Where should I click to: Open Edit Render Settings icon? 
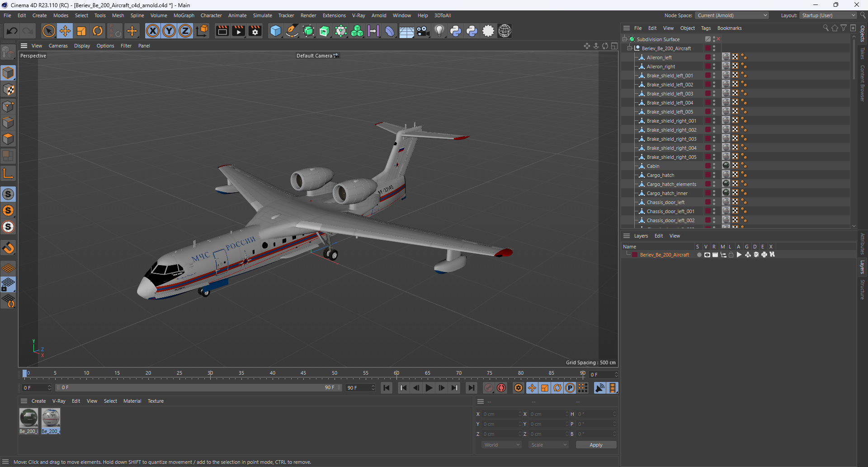tap(255, 31)
